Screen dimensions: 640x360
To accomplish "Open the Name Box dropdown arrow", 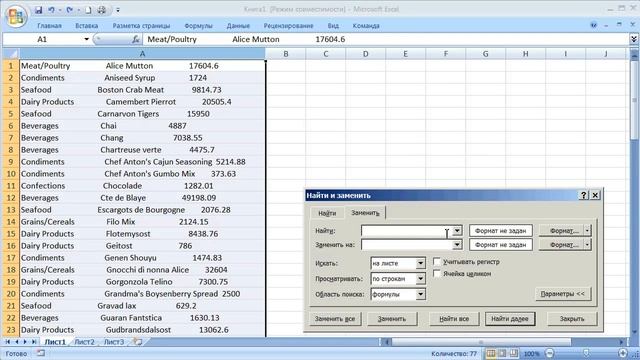I will 87,39.
